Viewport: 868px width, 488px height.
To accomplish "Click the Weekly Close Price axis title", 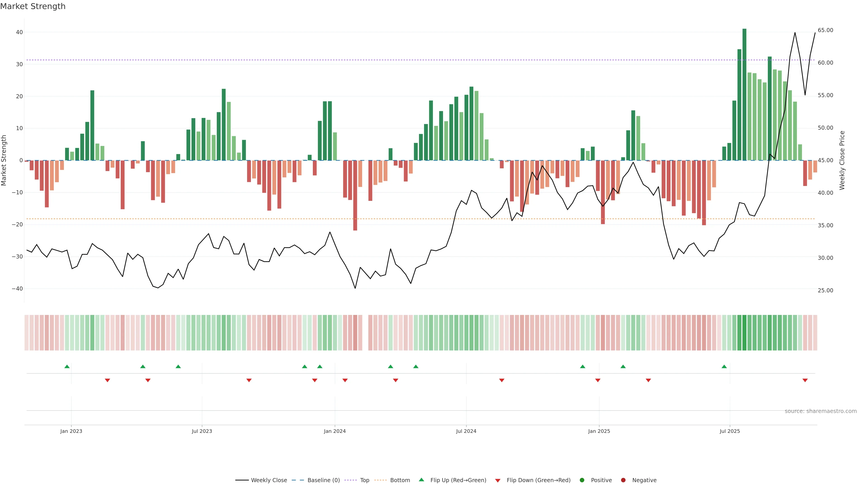I will pos(842,160).
